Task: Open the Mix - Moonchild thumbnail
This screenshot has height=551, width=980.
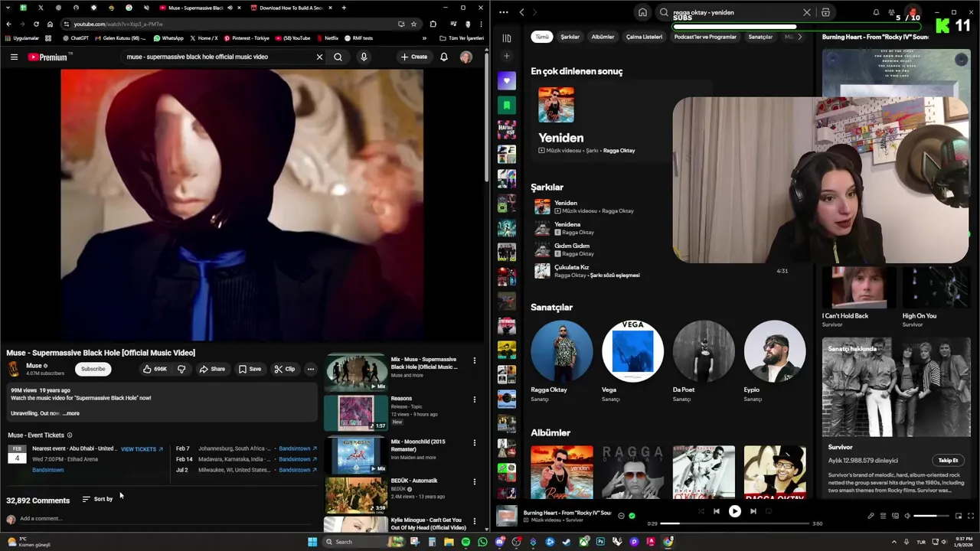Action: pos(355,455)
